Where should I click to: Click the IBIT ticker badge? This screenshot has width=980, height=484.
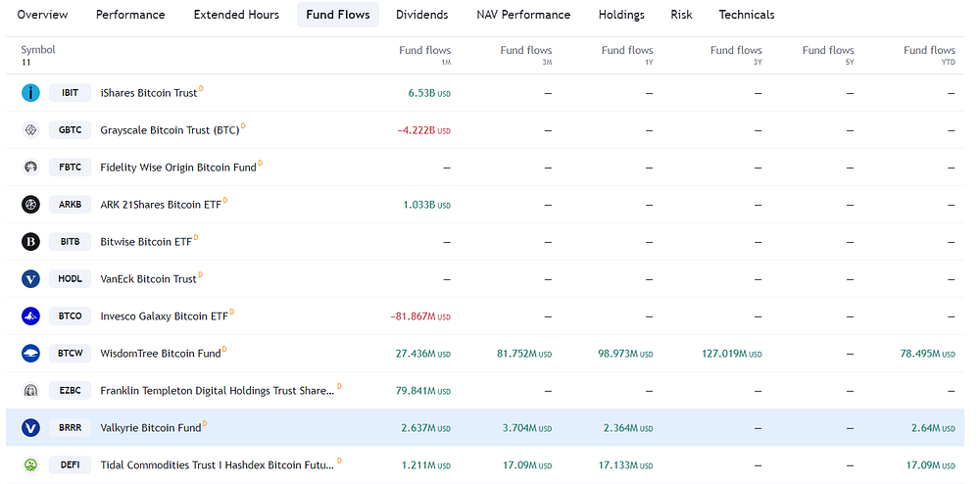coord(70,93)
